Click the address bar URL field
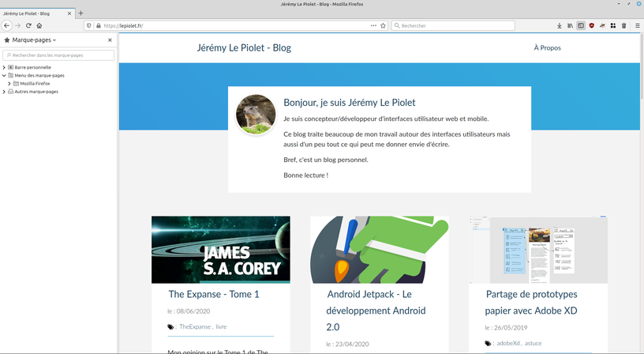Viewport: 644px width, 354px height. pyautogui.click(x=234, y=25)
